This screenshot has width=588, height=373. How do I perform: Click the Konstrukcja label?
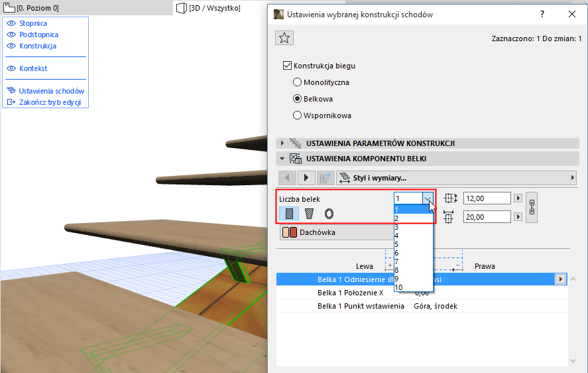pos(38,46)
